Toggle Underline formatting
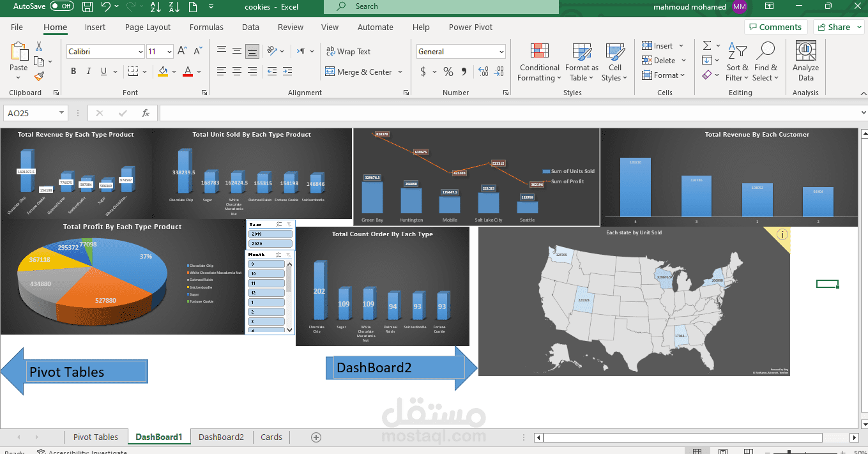The height and width of the screenshot is (454, 868). 104,72
